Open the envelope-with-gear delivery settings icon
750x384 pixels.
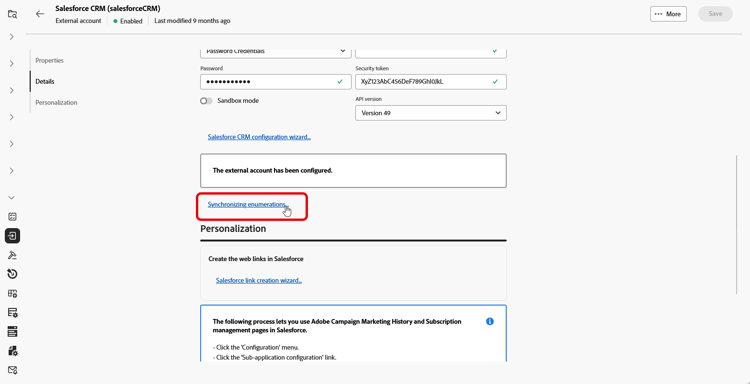[12, 370]
